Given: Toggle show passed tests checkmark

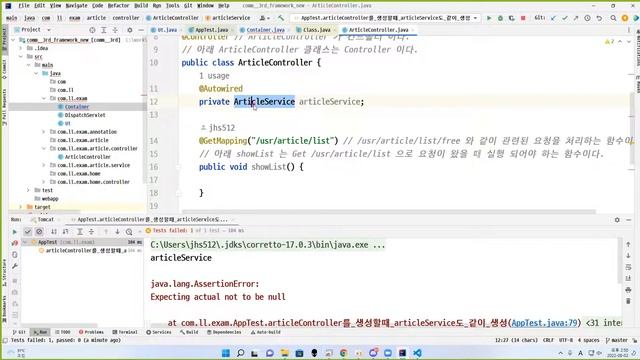Looking at the screenshot, I should point(28,231).
